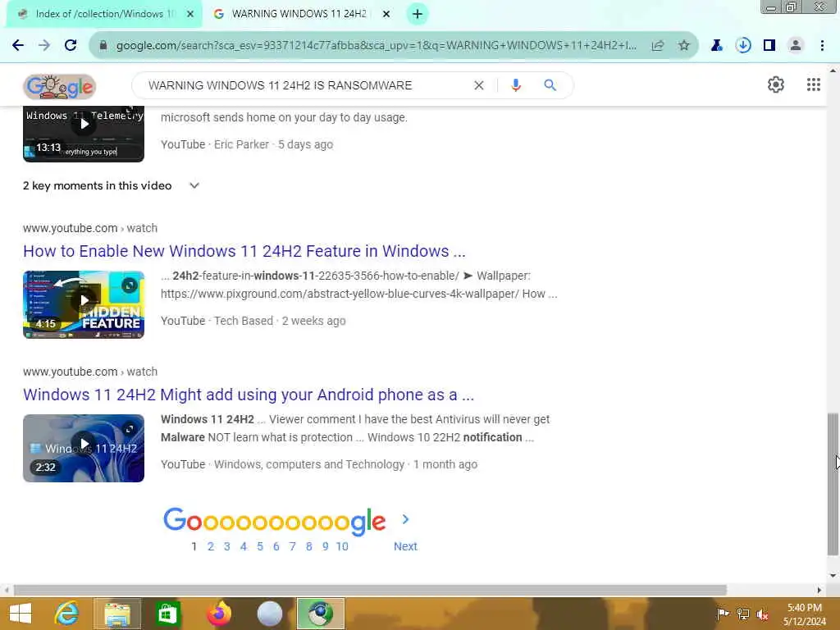Open Google quick settings gear
840x630 pixels.
pos(776,84)
